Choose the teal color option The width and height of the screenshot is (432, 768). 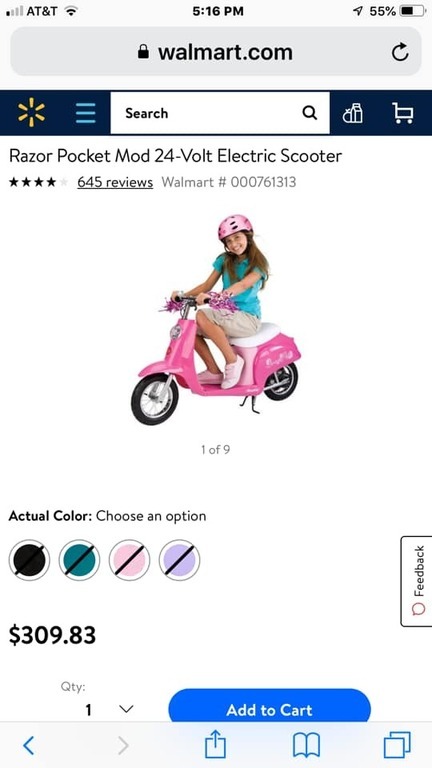79,560
